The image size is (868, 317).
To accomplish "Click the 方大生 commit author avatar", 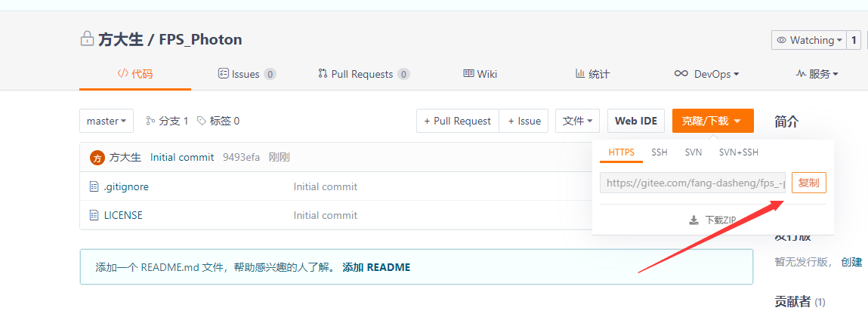I will (97, 158).
